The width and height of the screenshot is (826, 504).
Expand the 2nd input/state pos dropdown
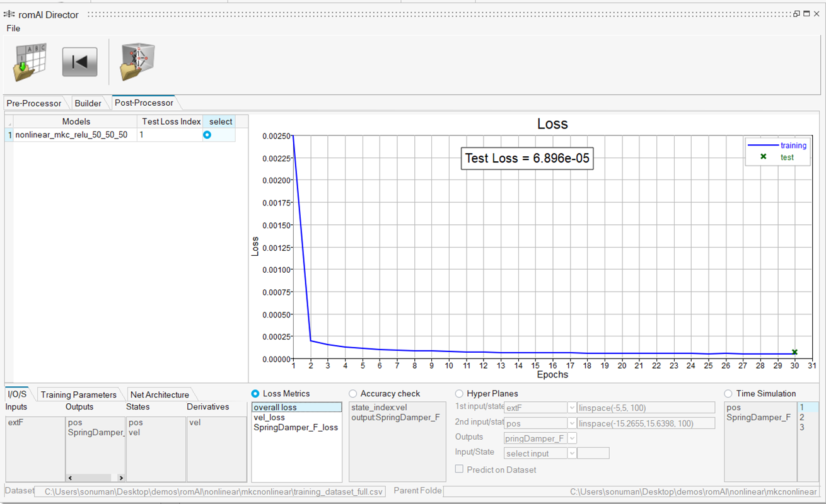571,423
